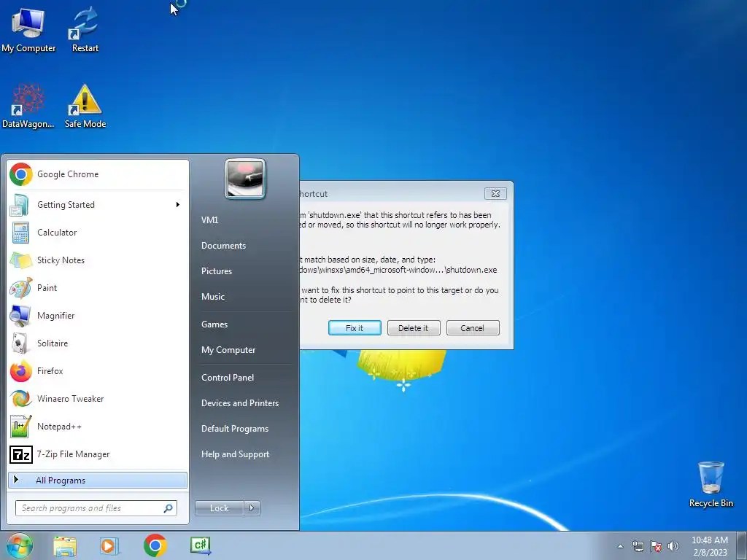The image size is (747, 560).
Task: Open Pictures from Start menu
Action: 216,271
